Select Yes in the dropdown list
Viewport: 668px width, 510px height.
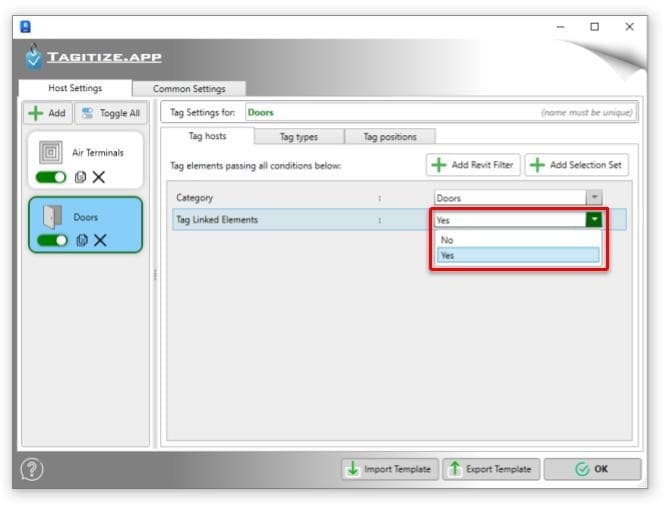click(518, 255)
